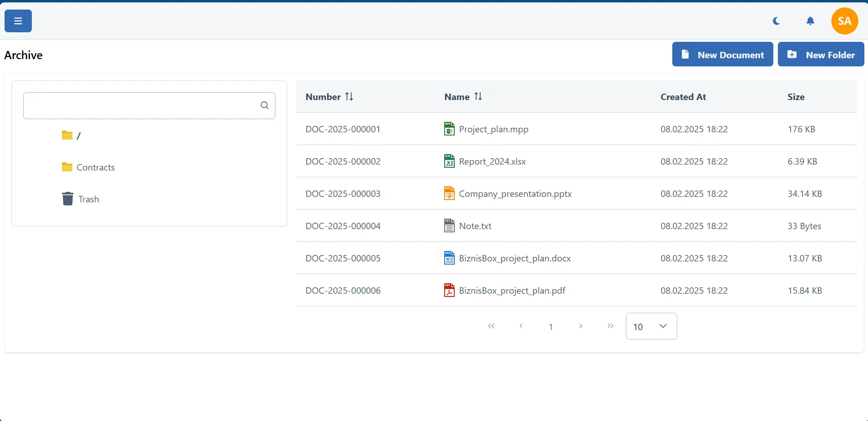Open the SA user avatar menu
Viewport: 868px width, 421px height.
(844, 21)
